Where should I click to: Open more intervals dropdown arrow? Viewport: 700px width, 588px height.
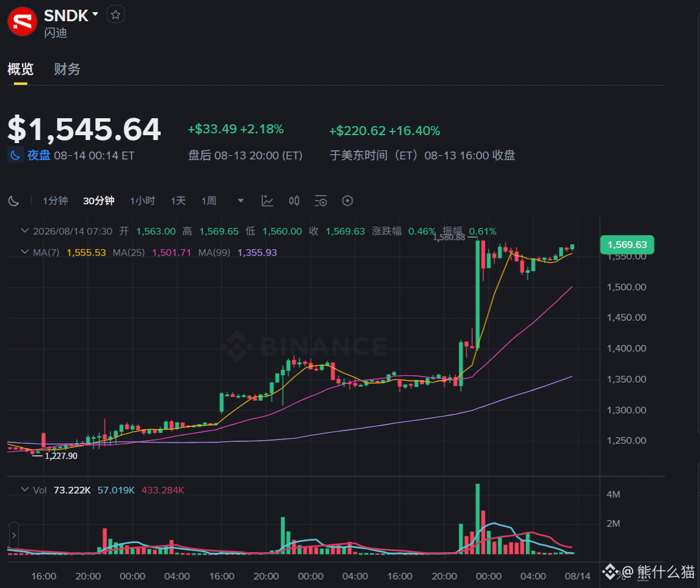[241, 201]
